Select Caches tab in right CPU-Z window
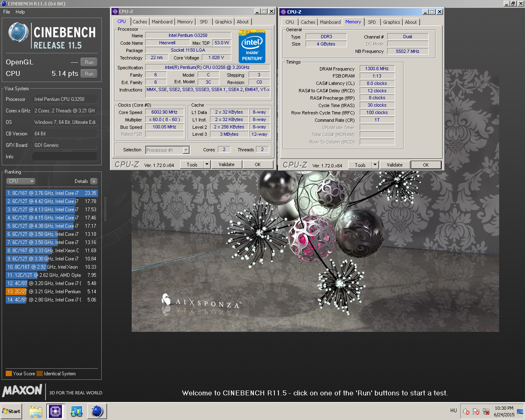525x420 pixels. click(308, 22)
